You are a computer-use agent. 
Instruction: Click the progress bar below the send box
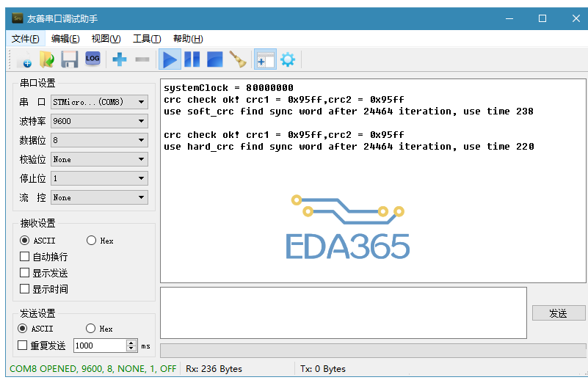pyautogui.click(x=373, y=351)
